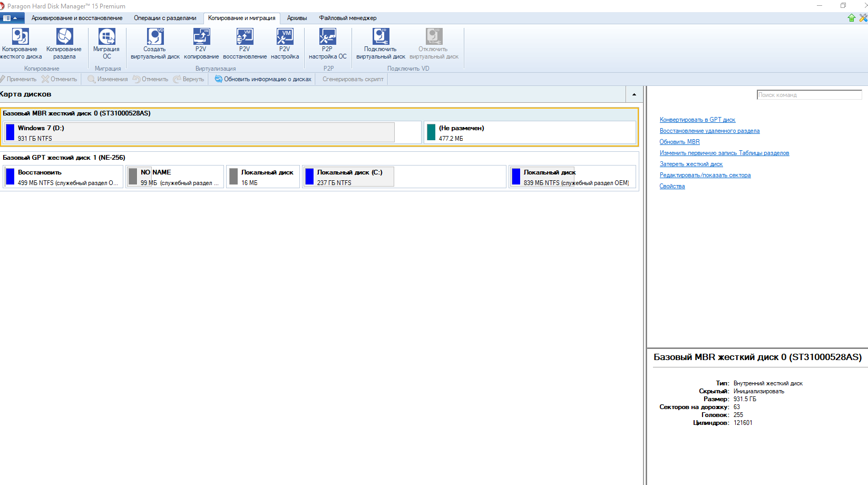Screen dimensions: 868x485
Task: Click the Disconnect virtual disk icon
Action: pyautogui.click(x=434, y=37)
